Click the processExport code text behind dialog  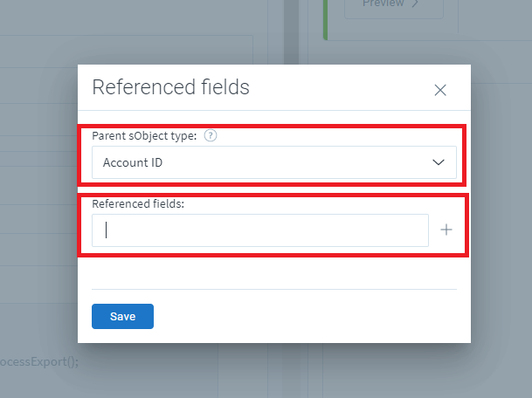(39, 361)
